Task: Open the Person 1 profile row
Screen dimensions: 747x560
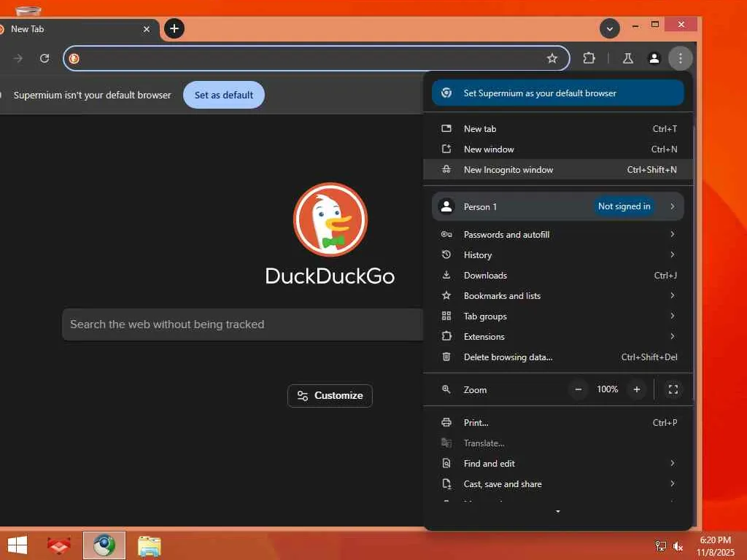Action: 558,206
